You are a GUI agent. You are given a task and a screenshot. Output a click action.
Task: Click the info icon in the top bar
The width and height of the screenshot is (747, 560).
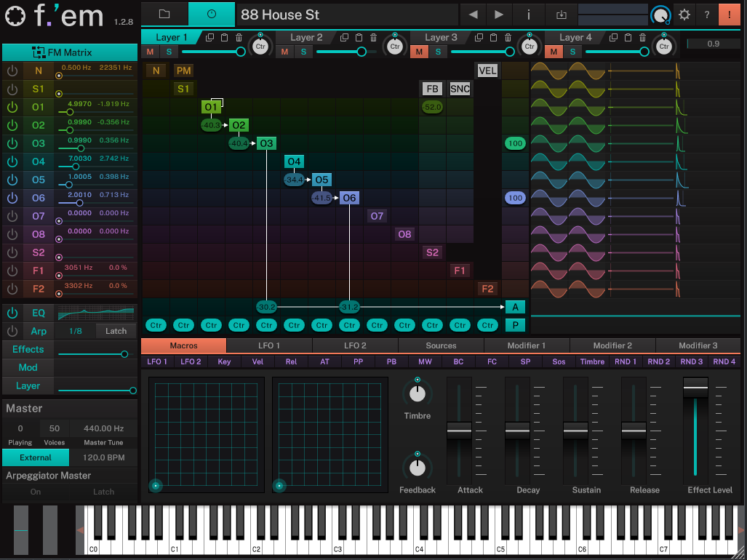pyautogui.click(x=529, y=15)
